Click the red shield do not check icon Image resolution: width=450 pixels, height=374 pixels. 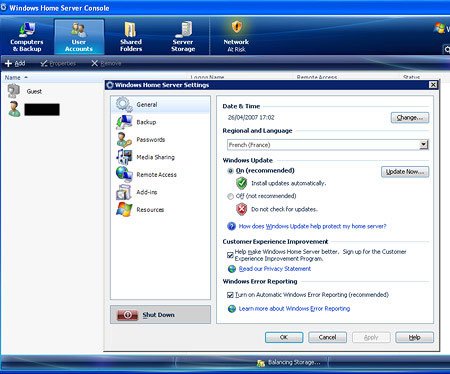click(241, 209)
